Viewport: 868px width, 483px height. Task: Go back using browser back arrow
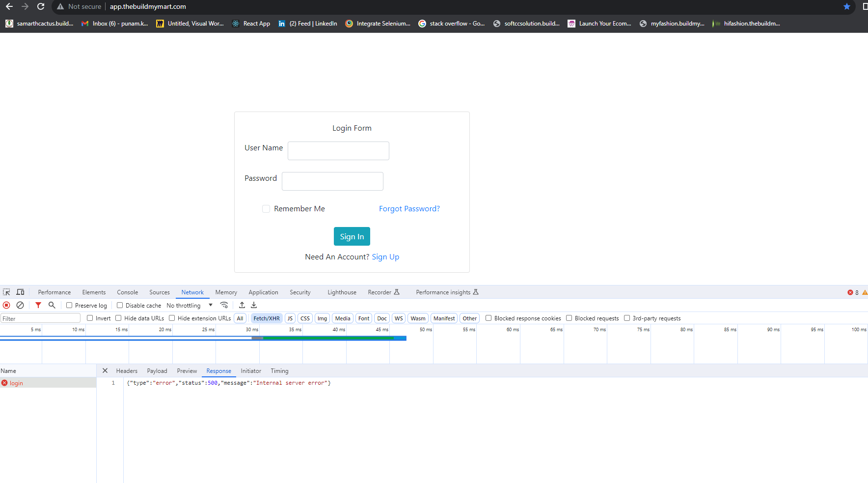tap(9, 6)
